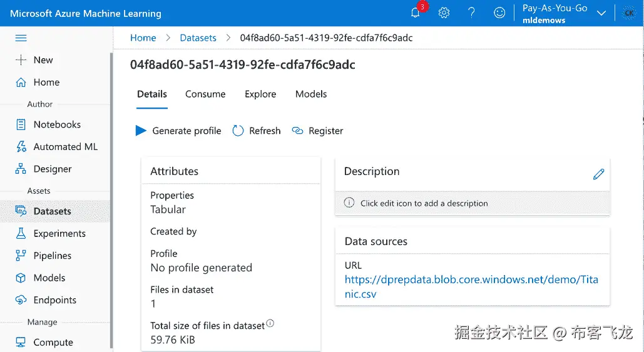The width and height of the screenshot is (644, 352).
Task: Click the sidebar vertical scrollbar
Action: pyautogui.click(x=111, y=200)
